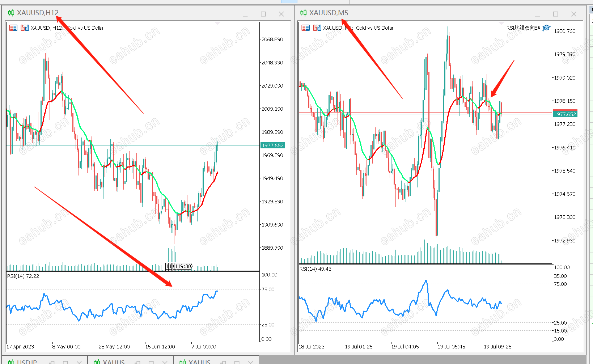The image size is (593, 364).
Task: Open one-click trading panel in M5 chart
Action: click(x=306, y=28)
